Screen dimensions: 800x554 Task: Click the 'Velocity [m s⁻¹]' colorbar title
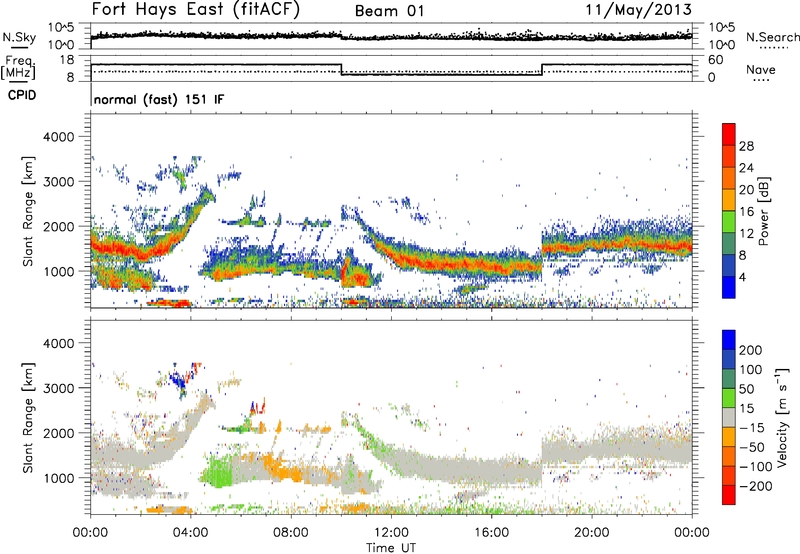[x=782, y=417]
